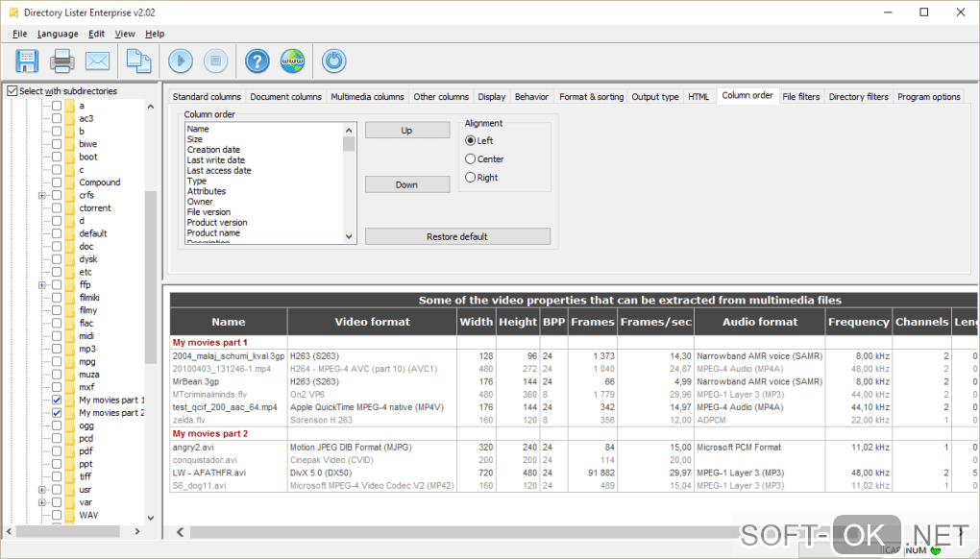Click the Print icon in toolbar

click(x=62, y=61)
